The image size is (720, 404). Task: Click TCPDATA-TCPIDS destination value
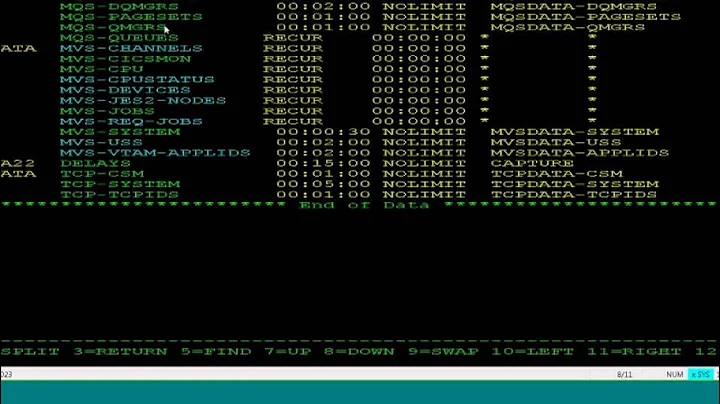574,195
